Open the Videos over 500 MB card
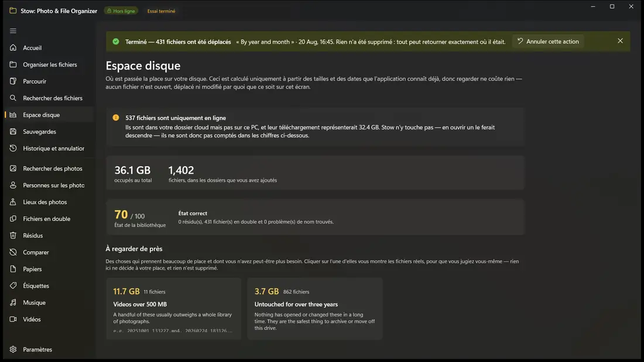Screen dimensions: 644x362 pos(174,308)
